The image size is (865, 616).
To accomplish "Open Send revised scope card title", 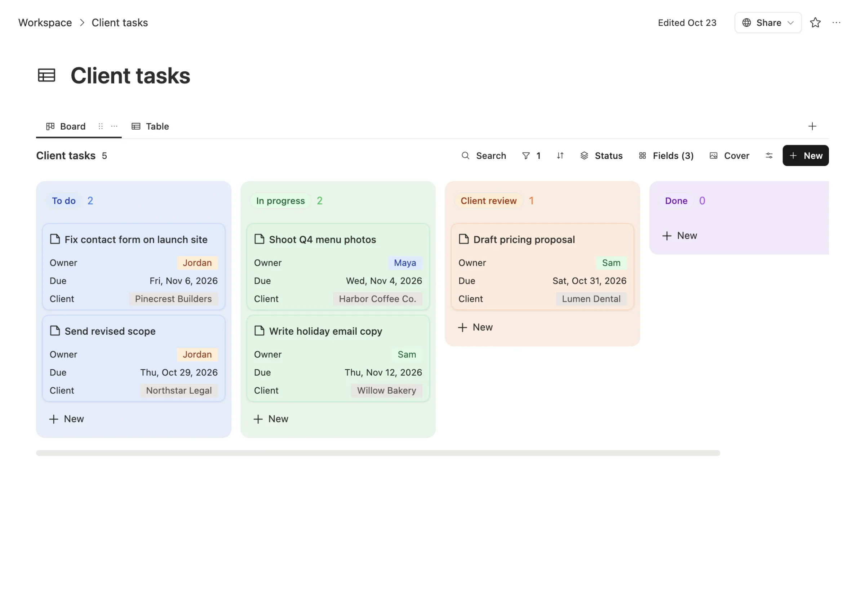I will [x=110, y=331].
